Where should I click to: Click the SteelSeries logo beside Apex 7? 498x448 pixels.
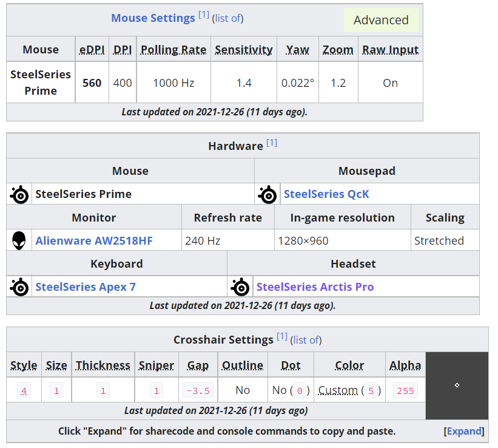click(x=19, y=287)
